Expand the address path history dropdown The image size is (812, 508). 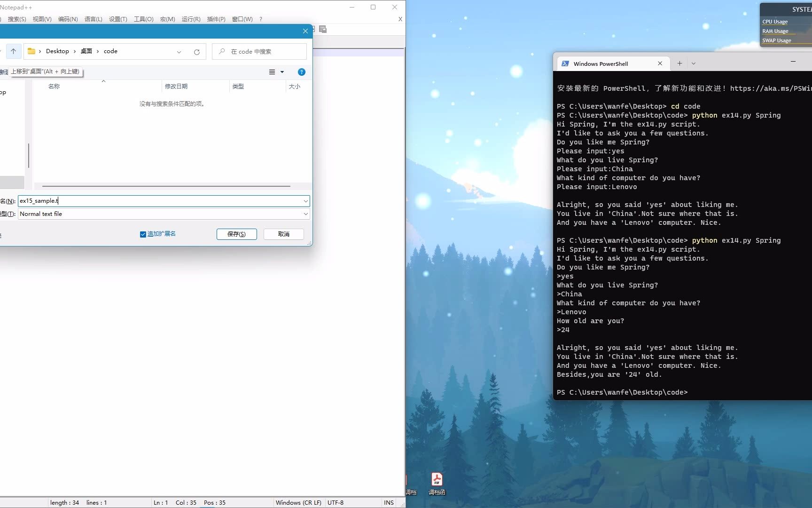pos(179,52)
